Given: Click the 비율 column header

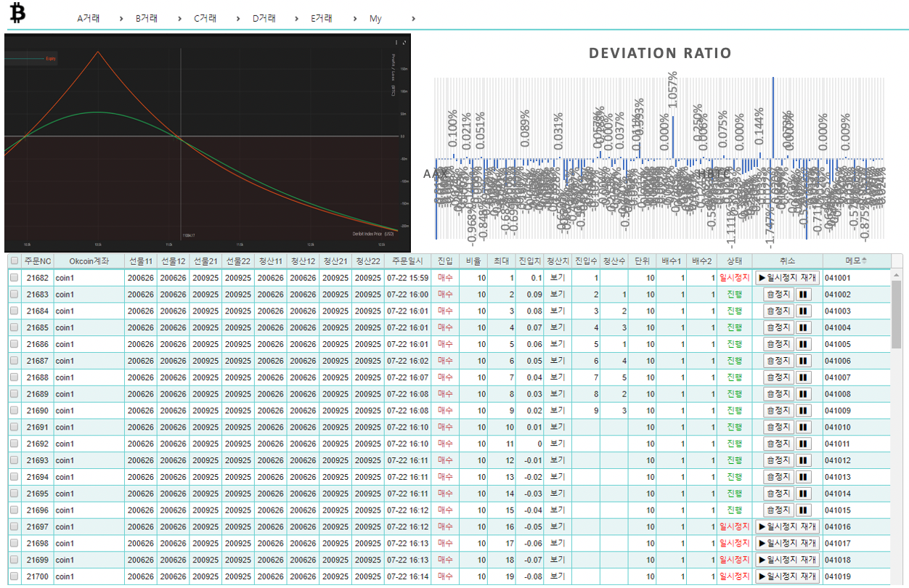Looking at the screenshot, I should 473,261.
